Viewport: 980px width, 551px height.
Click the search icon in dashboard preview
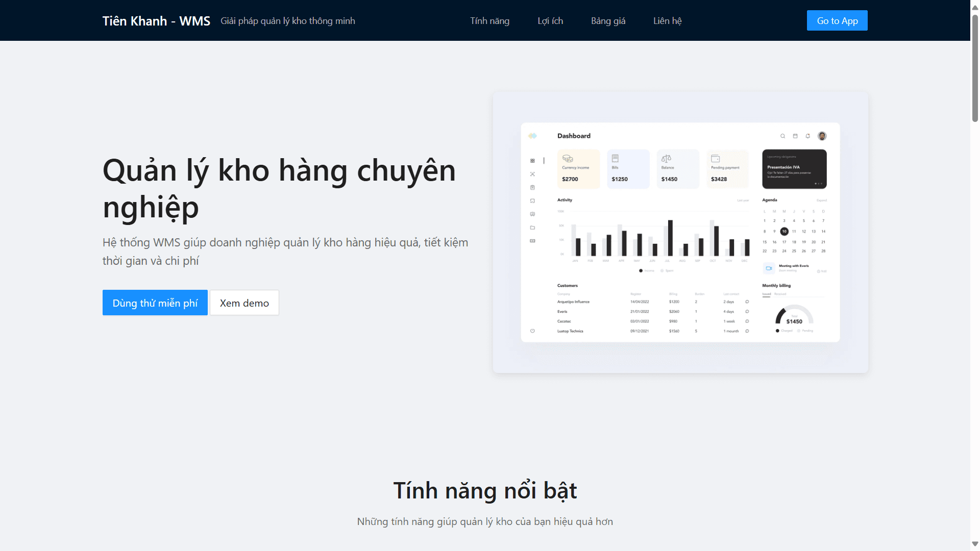(782, 136)
